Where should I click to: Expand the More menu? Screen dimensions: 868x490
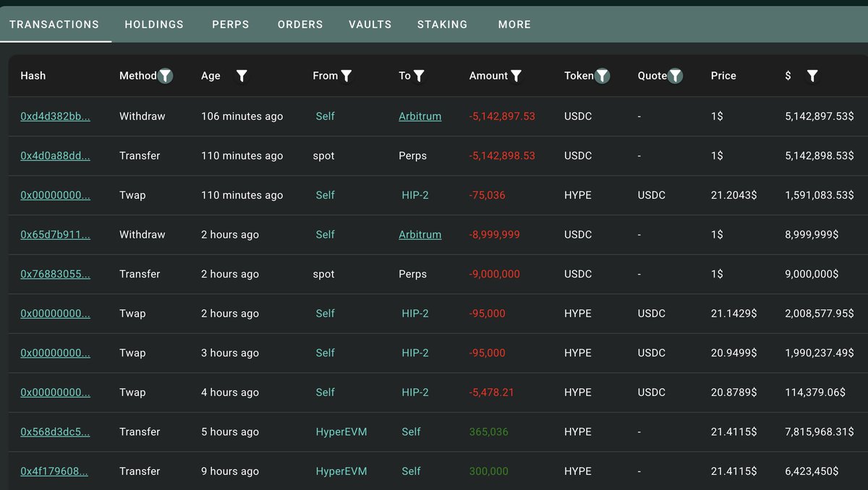click(x=514, y=24)
